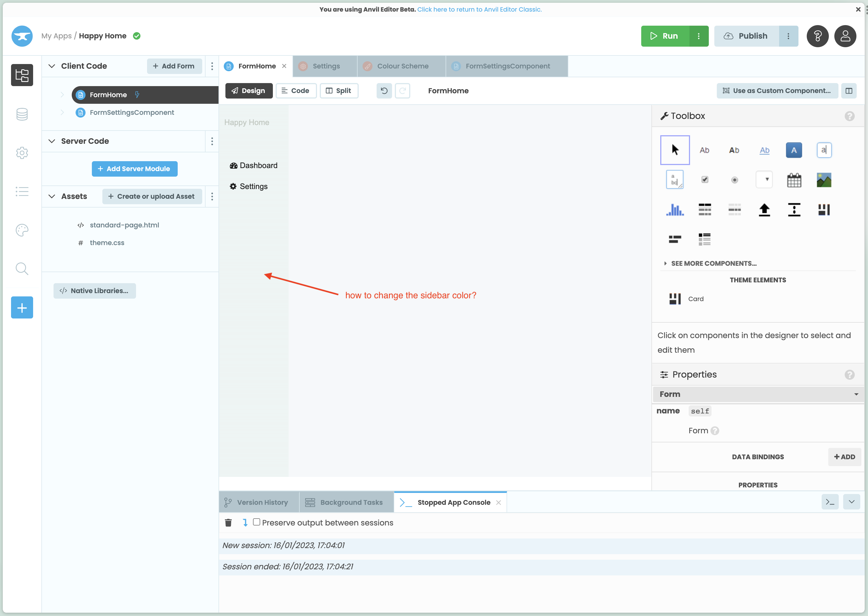This screenshot has height=616, width=868.
Task: Pick the Spacer component in Toolbox
Action: (x=794, y=209)
